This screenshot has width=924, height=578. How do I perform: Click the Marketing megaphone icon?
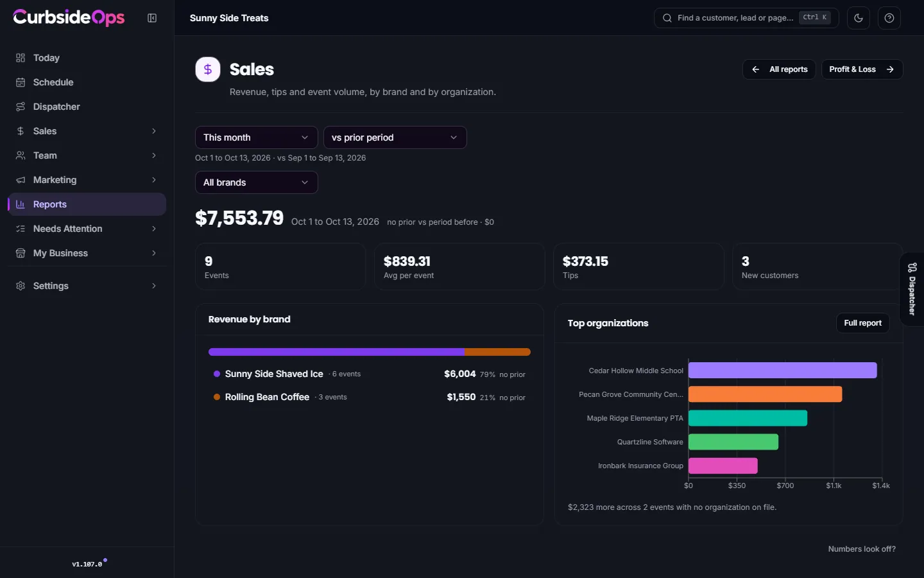21,180
